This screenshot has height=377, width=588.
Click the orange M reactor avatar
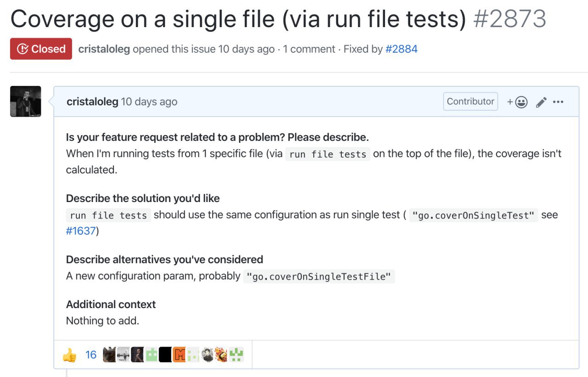point(179,354)
